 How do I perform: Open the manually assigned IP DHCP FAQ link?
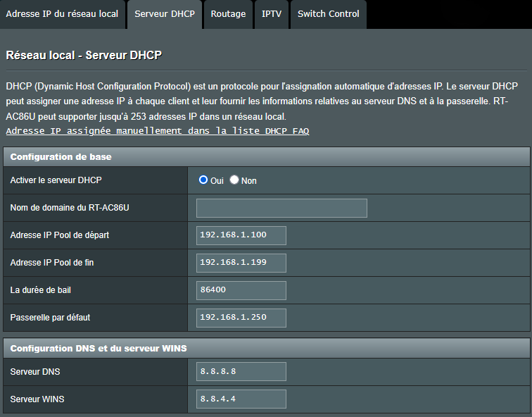click(x=157, y=131)
